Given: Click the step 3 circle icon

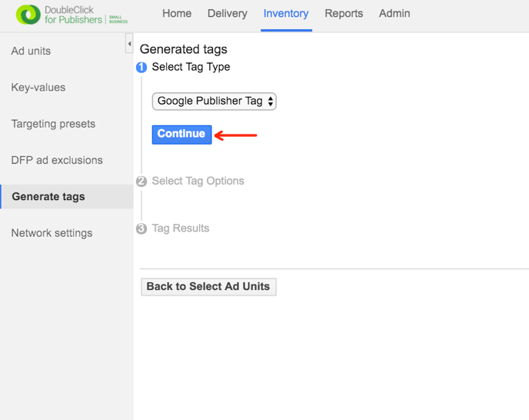Looking at the screenshot, I should pyautogui.click(x=141, y=229).
